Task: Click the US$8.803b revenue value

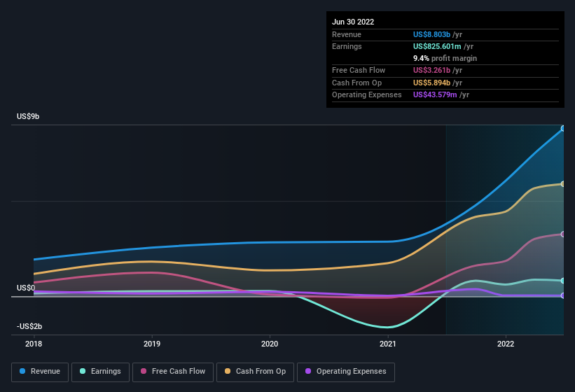Action: pos(431,34)
